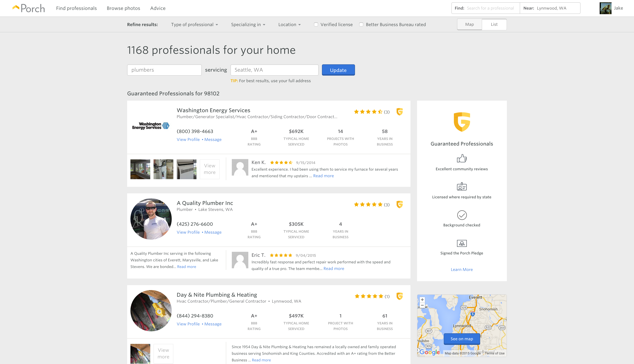634x364 pixels.
Task: Click Jake's profile avatar
Action: (605, 8)
